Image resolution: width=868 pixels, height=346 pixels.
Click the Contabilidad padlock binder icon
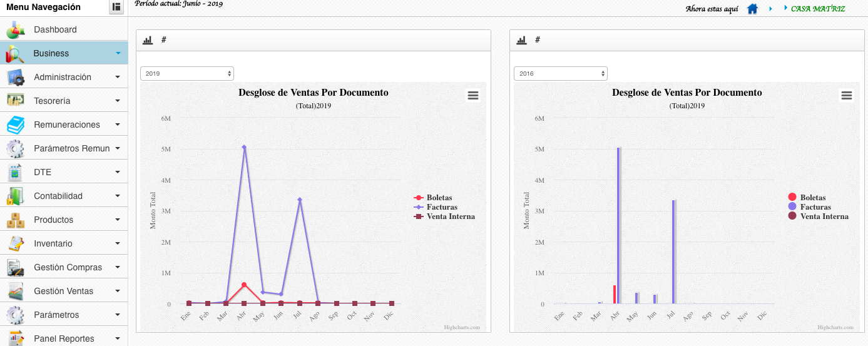pyautogui.click(x=15, y=196)
